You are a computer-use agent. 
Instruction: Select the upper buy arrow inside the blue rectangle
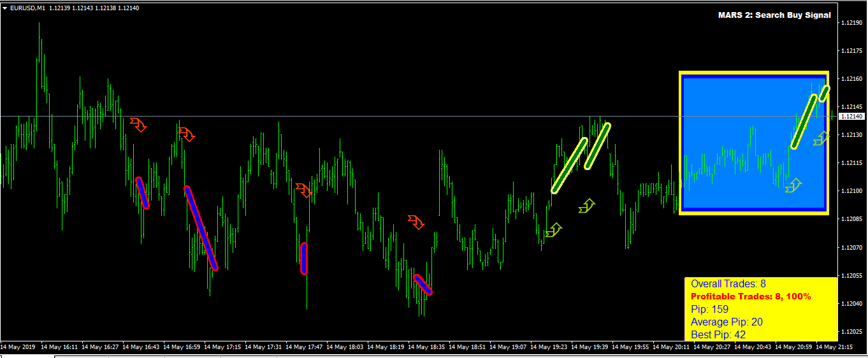point(821,138)
